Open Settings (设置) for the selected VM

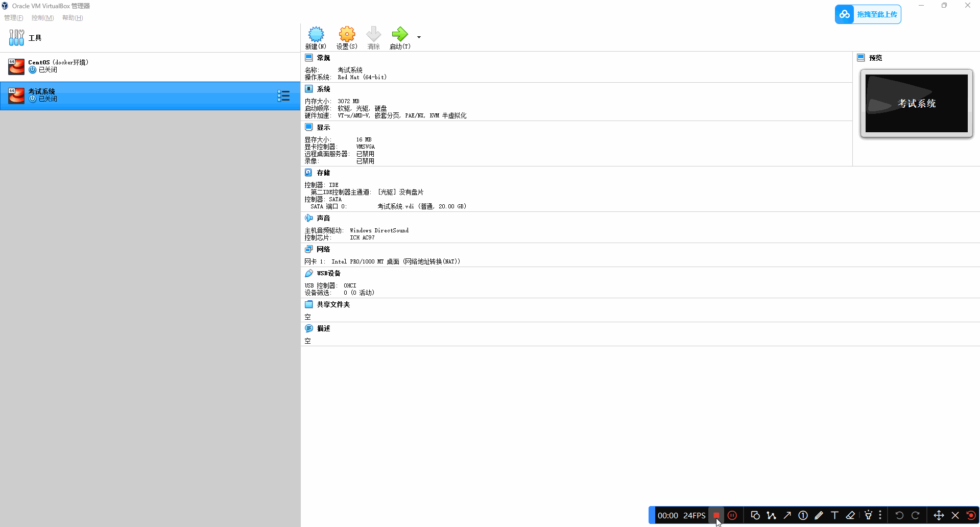347,38
